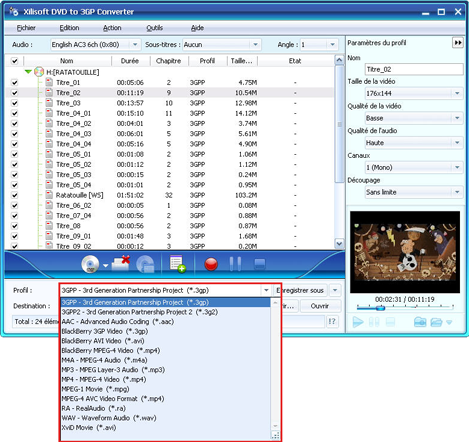This screenshot has height=442, width=469.
Task: Collapse the H:[RATATOUILLE] tree node
Action: (x=28, y=72)
